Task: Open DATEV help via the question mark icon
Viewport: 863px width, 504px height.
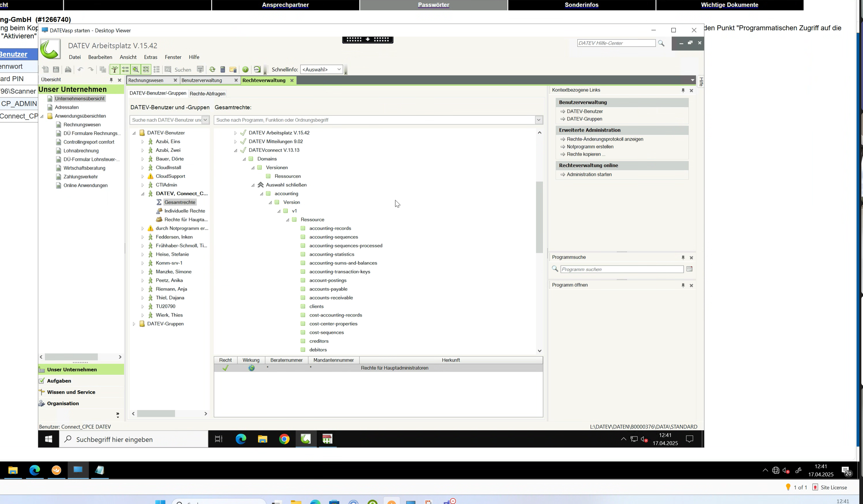Action: pos(245,69)
